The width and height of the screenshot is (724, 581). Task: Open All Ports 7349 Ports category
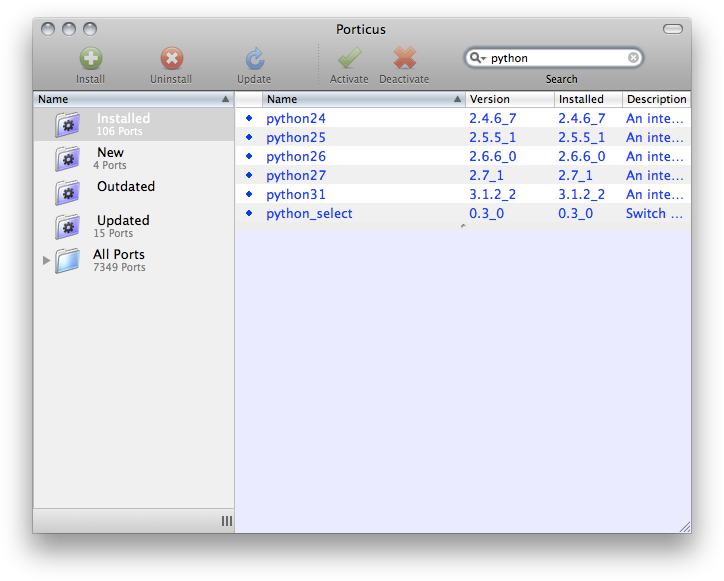(134, 260)
